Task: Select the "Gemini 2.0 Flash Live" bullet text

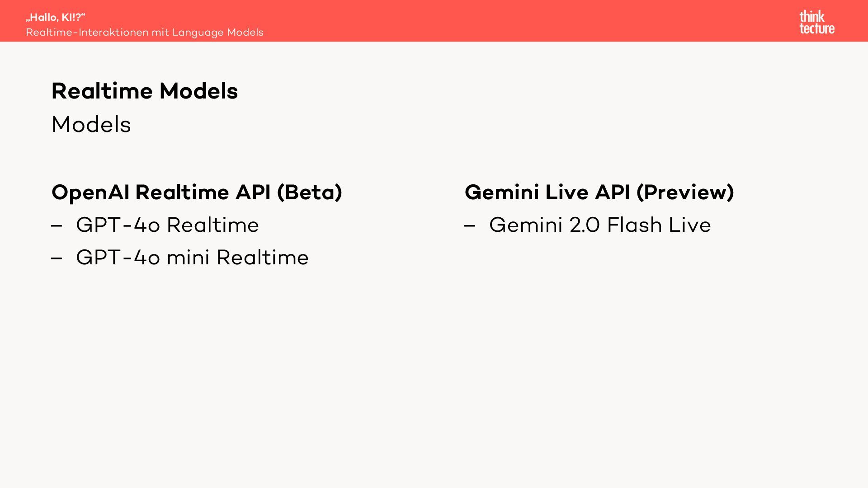Action: [600, 225]
